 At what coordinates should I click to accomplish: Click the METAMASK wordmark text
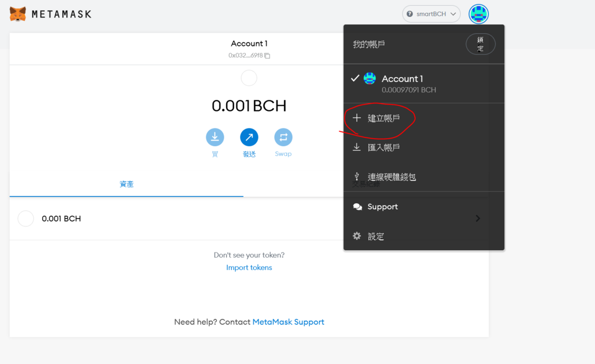tap(62, 15)
